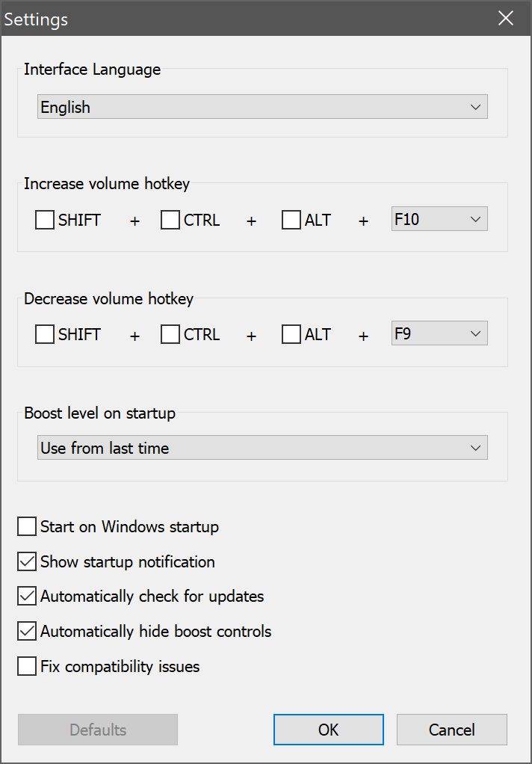Click the OK button
This screenshot has height=764, width=532.
[x=329, y=730]
